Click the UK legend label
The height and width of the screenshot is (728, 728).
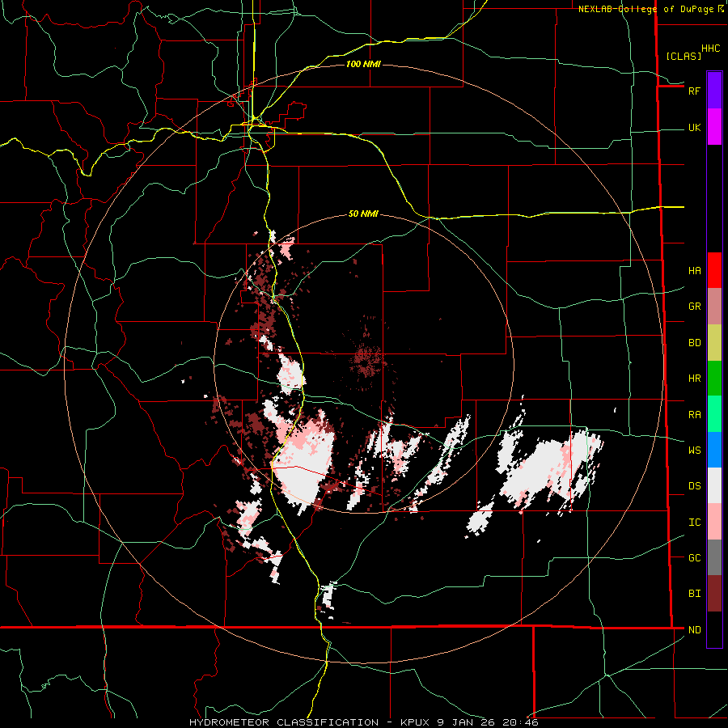[694, 127]
